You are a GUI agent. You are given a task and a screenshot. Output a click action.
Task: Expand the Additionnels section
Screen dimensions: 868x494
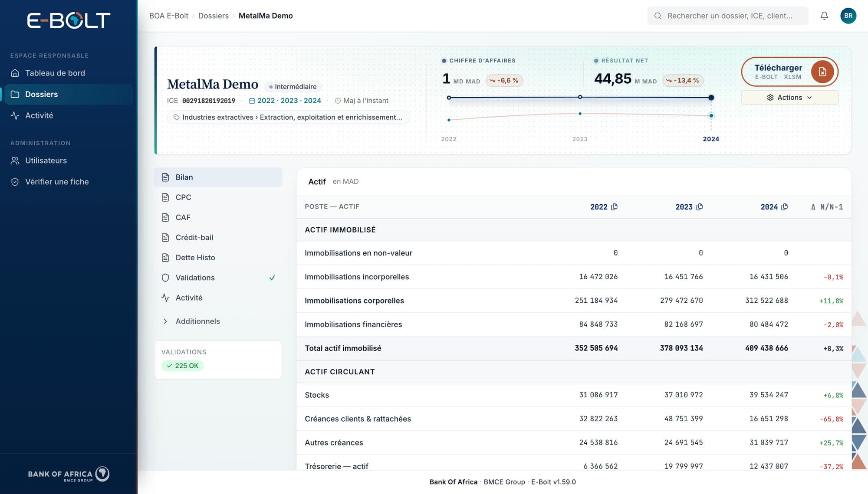(218, 321)
